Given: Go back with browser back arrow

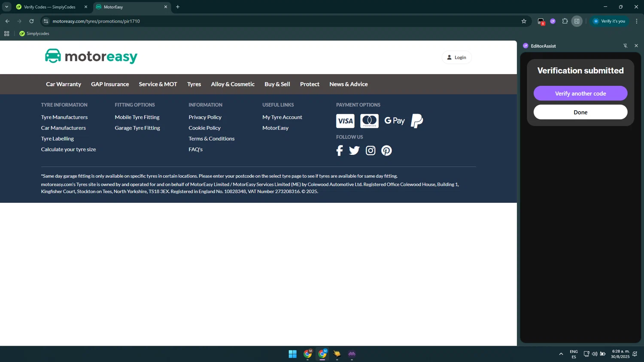Looking at the screenshot, I should [7, 21].
